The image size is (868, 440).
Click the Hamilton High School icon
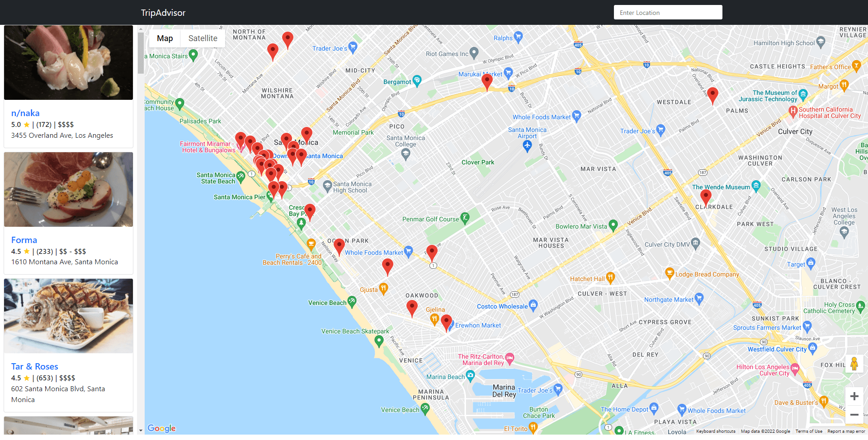click(x=821, y=42)
